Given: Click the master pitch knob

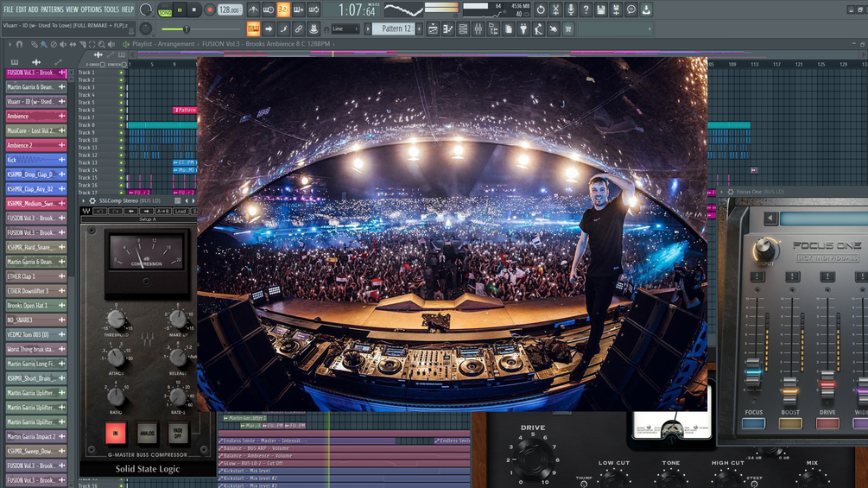Looking at the screenshot, I should tap(146, 29).
